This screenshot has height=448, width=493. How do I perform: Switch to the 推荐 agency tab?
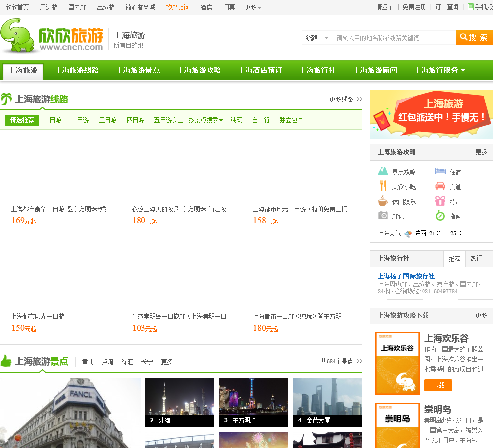pos(455,259)
